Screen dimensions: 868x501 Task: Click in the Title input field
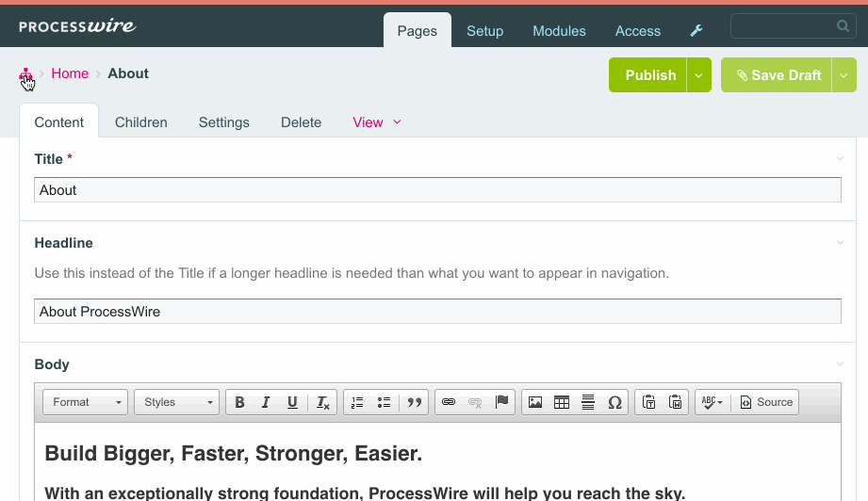(438, 190)
